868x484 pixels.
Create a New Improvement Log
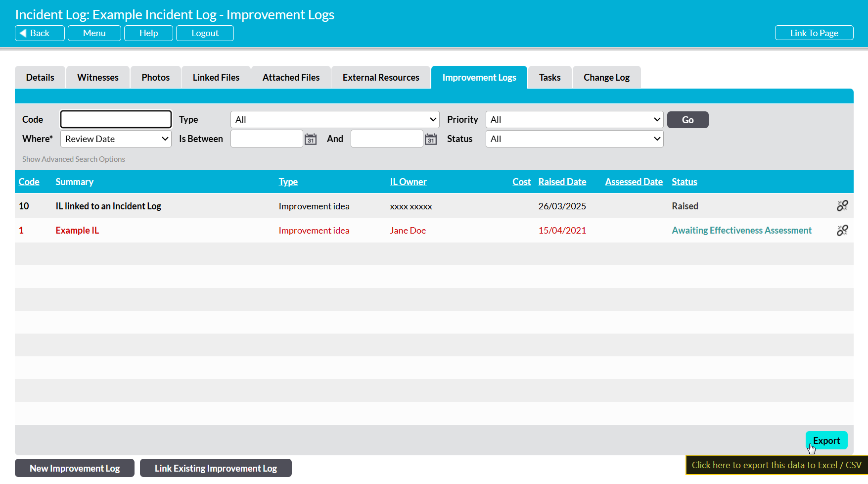click(75, 468)
